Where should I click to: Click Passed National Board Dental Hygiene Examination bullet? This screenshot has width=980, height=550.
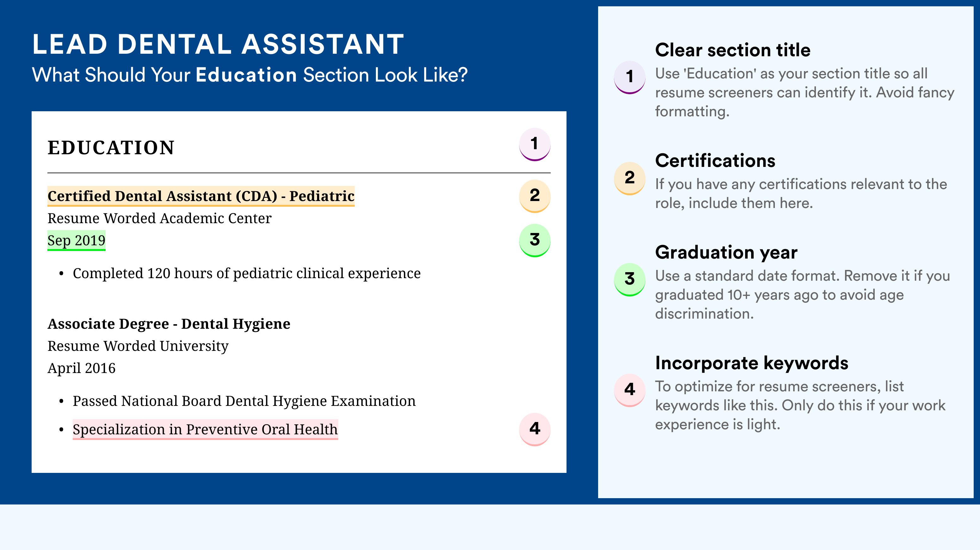tap(244, 401)
